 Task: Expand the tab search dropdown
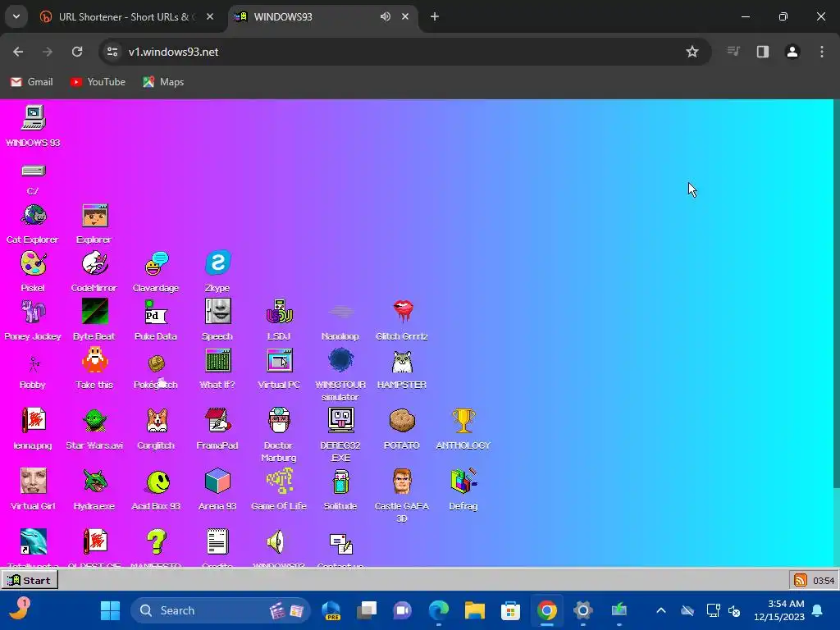point(16,16)
